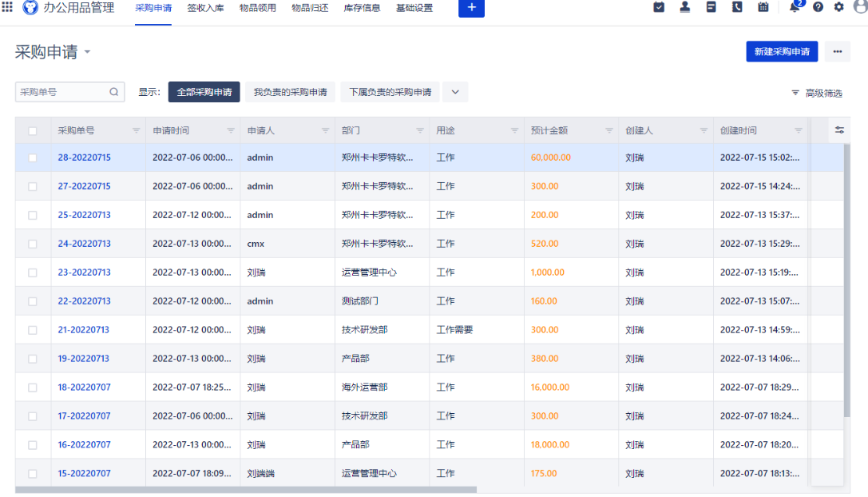The height and width of the screenshot is (497, 868).
Task: Filter the 采购单号 column
Action: point(136,131)
